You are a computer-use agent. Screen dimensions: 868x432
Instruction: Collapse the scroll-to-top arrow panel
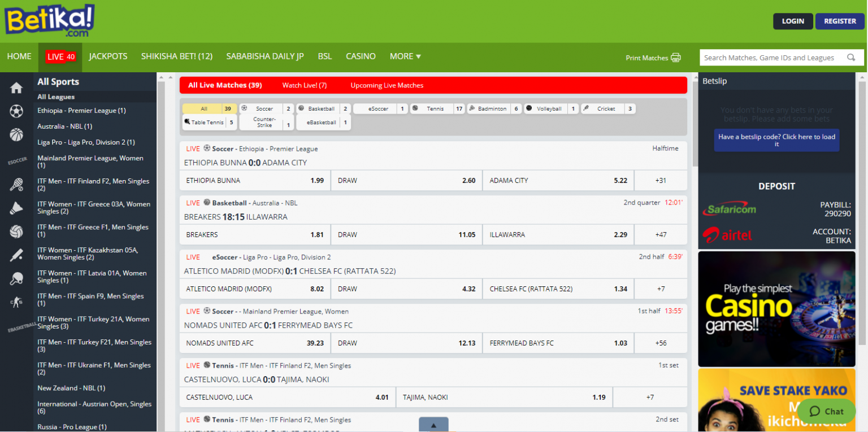pyautogui.click(x=433, y=424)
